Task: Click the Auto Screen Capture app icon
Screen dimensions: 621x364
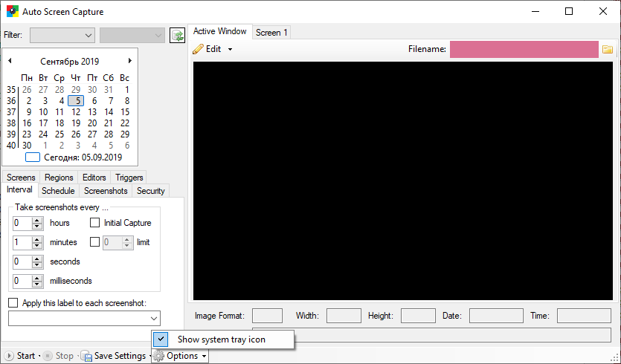Action: point(13,11)
